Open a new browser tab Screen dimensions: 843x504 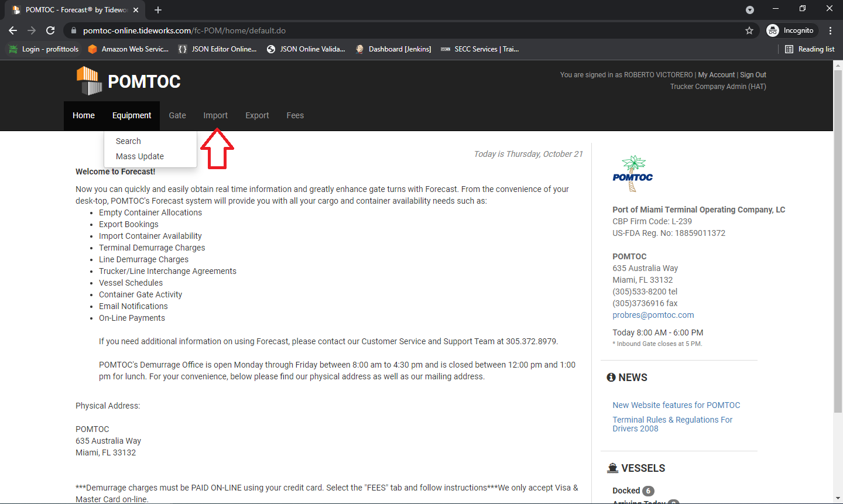click(158, 10)
